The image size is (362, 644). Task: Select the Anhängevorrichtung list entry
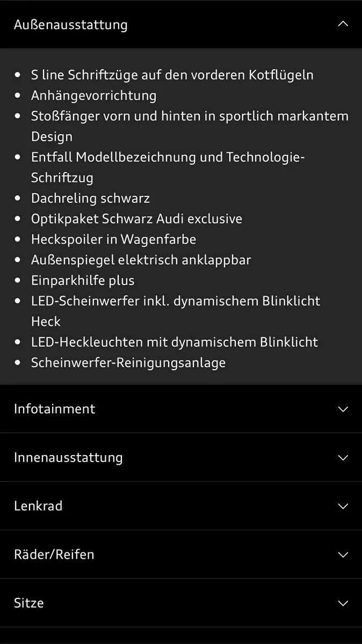[x=93, y=96]
